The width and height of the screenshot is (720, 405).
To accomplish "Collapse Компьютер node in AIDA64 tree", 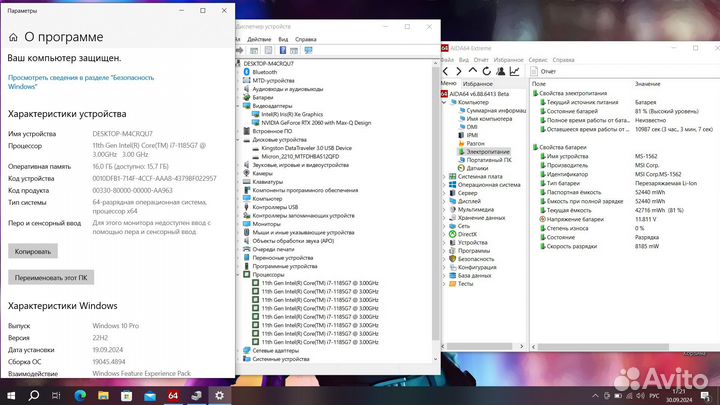I will [444, 102].
